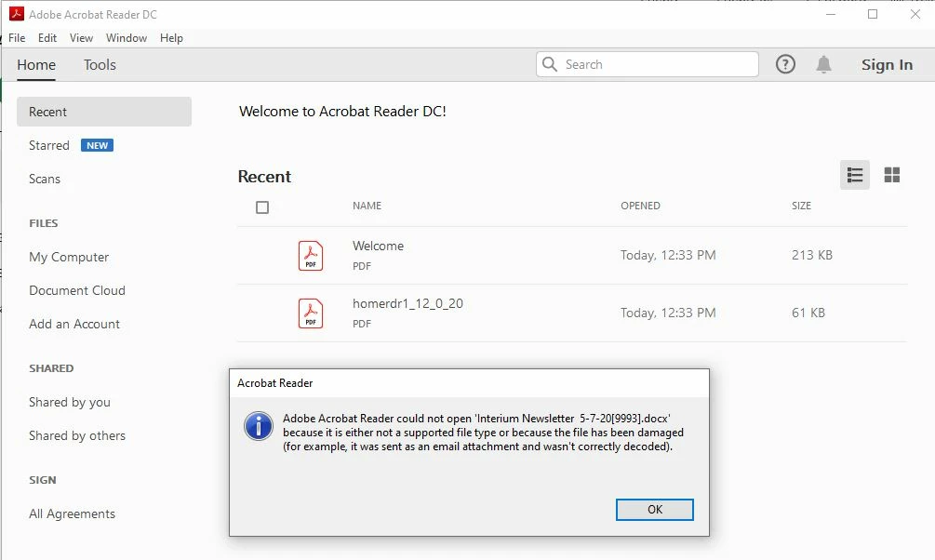The image size is (935, 560).
Task: Open the Help menu
Action: click(x=171, y=38)
